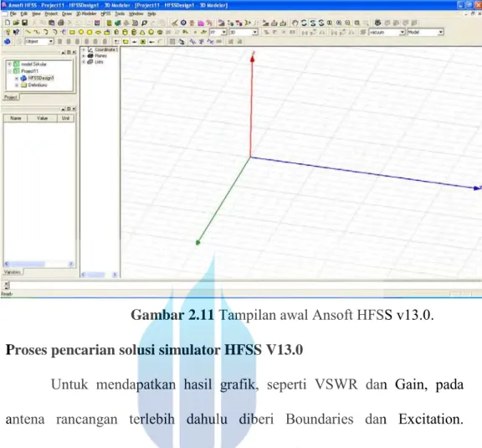Open the Help menu
Viewport: 482px width, 448px height.
[x=151, y=14]
